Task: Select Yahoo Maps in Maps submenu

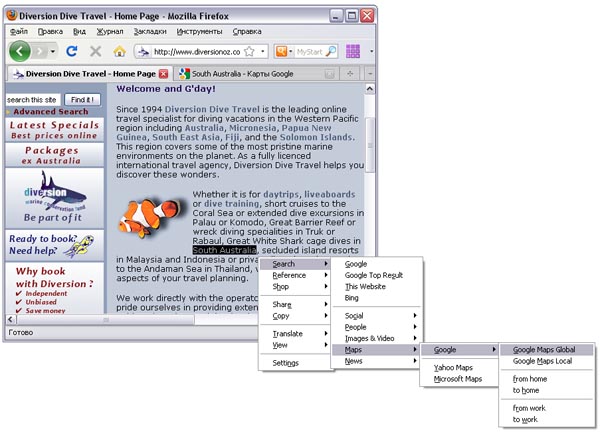Action: coord(459,367)
